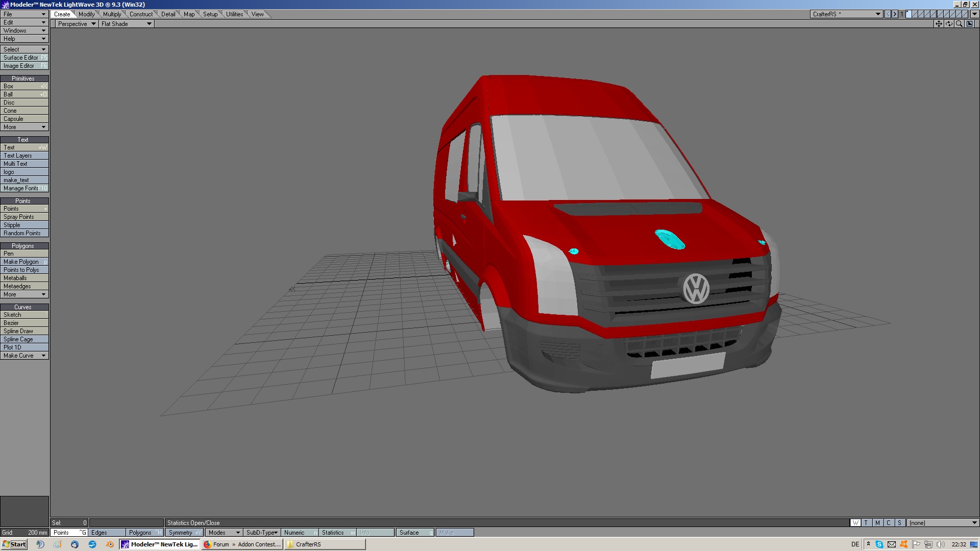
Task: Click the Avast antivirus tray icon
Action: click(x=904, y=544)
